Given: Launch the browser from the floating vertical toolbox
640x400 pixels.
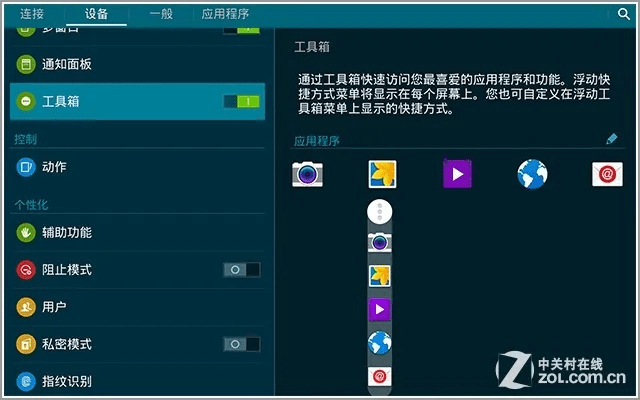Looking at the screenshot, I should point(380,343).
